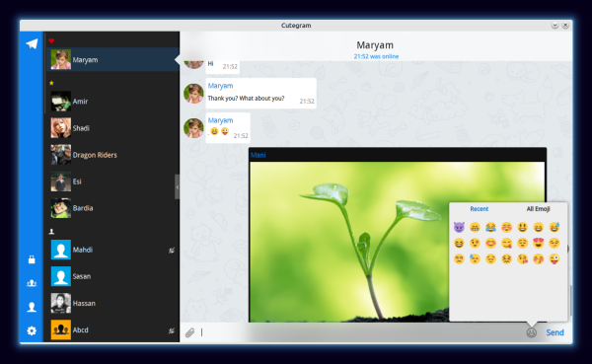Click Maryam's avatar beside 'Thank you?' message
The width and height of the screenshot is (592, 364).
pos(193,94)
